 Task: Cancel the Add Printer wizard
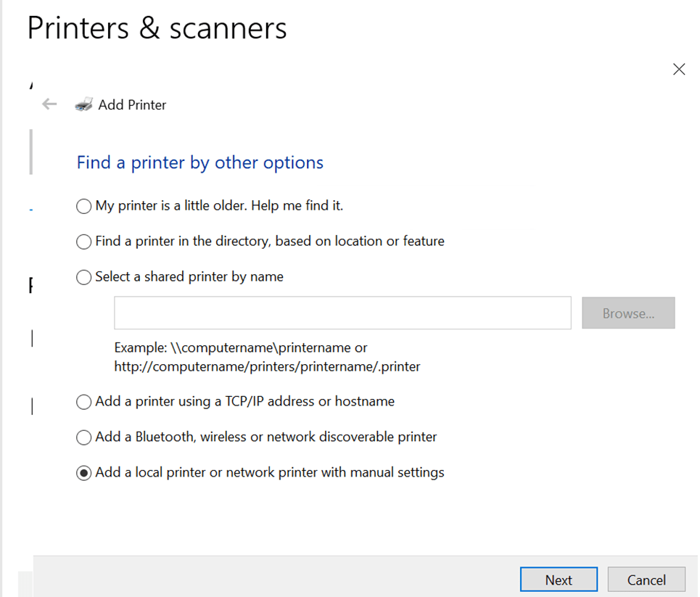click(646, 580)
